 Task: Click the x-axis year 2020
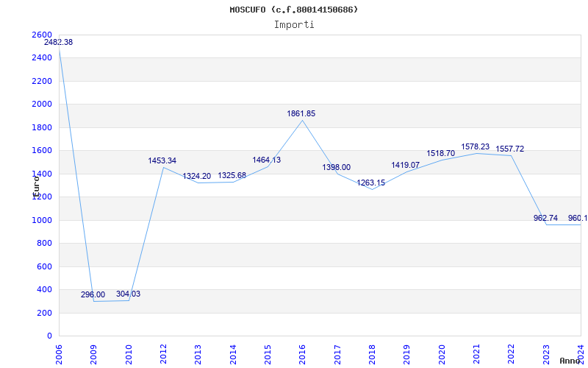point(442,355)
